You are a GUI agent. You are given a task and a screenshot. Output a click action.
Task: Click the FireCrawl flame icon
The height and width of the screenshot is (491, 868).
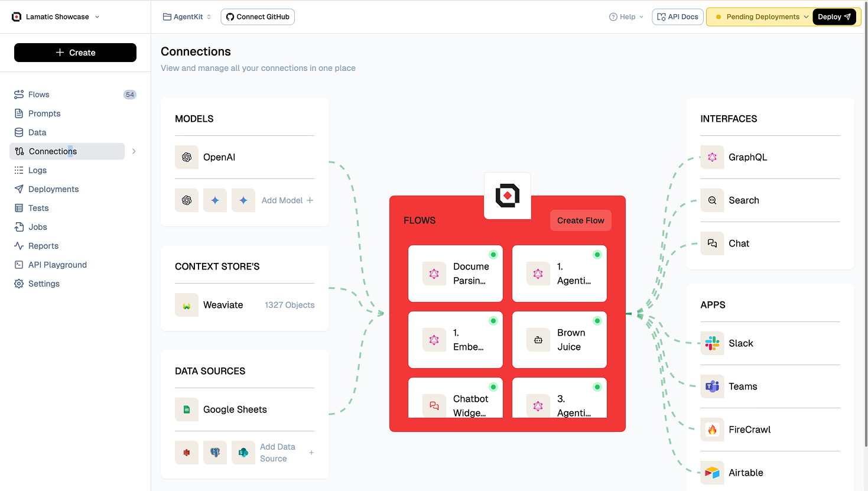coord(712,430)
